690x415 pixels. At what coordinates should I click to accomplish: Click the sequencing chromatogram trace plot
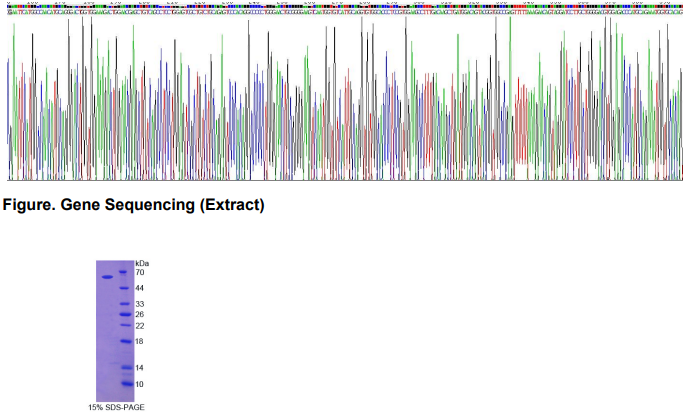[345, 98]
